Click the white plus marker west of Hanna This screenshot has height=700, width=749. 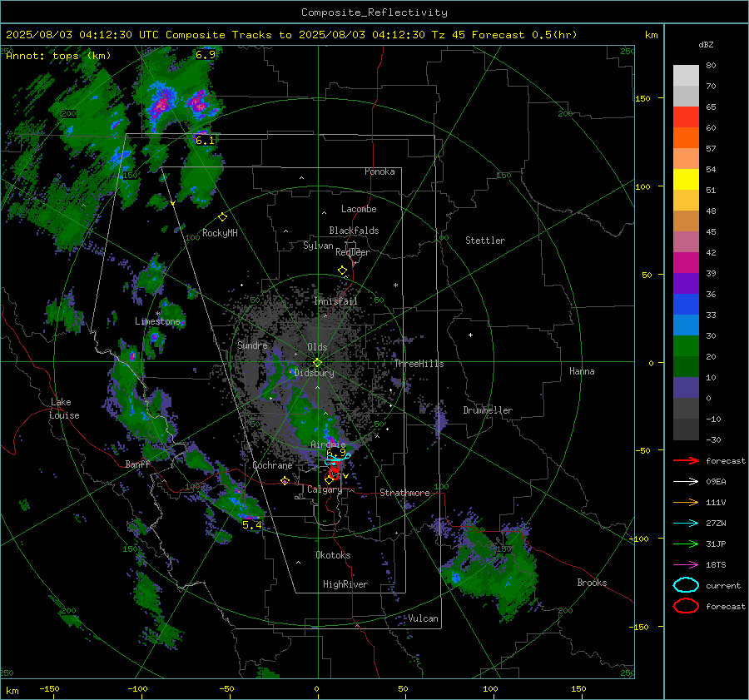coord(470,335)
